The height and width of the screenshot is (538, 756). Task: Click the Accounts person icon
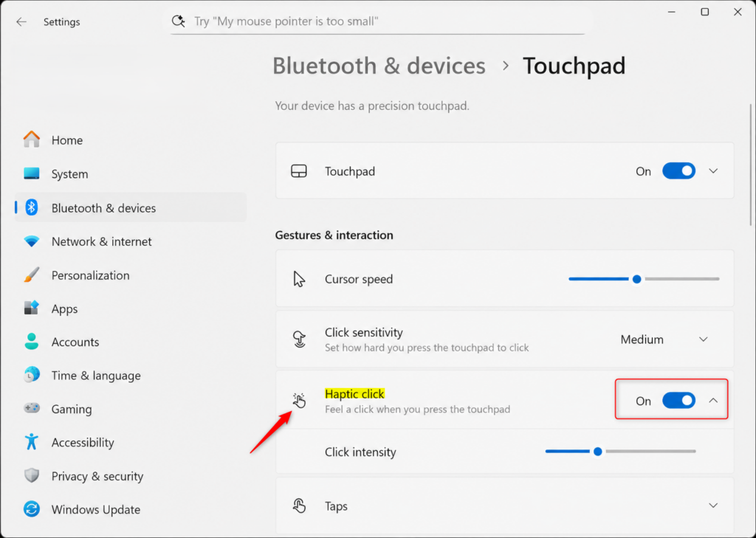tap(31, 341)
